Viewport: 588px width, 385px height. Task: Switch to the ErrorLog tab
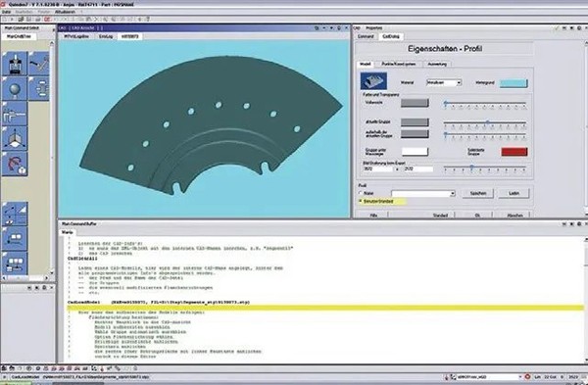[106, 37]
